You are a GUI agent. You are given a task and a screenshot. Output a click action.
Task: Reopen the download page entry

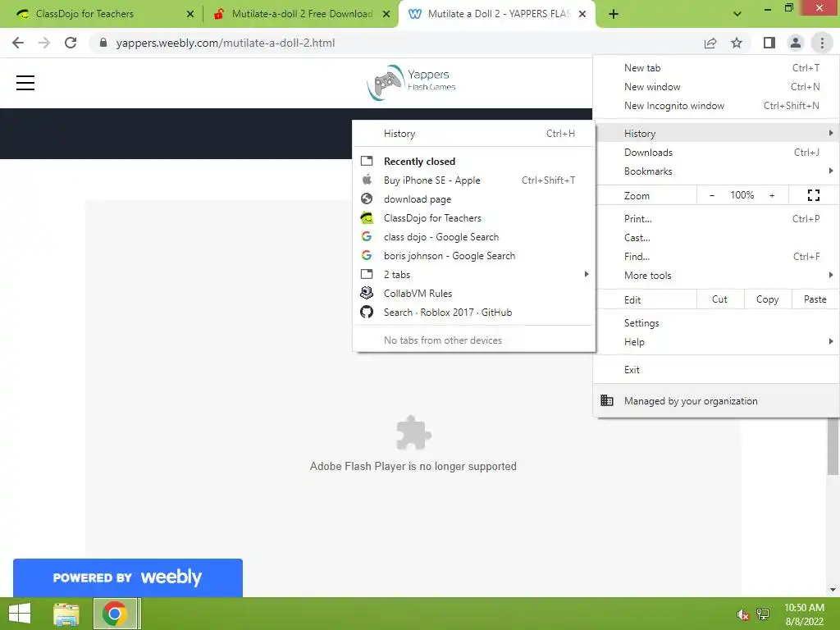click(x=474, y=199)
